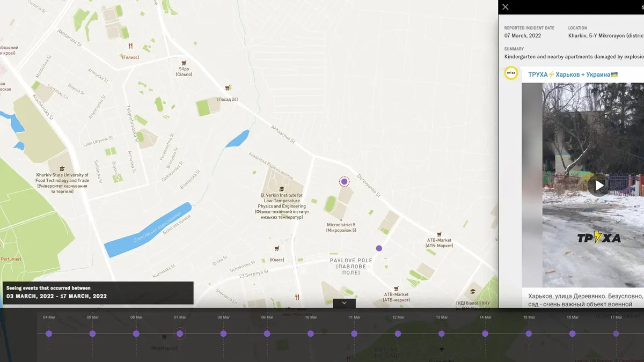Select the 07 Mar highlighted timeline event
Viewport: 644px width, 362px height.
click(180, 334)
